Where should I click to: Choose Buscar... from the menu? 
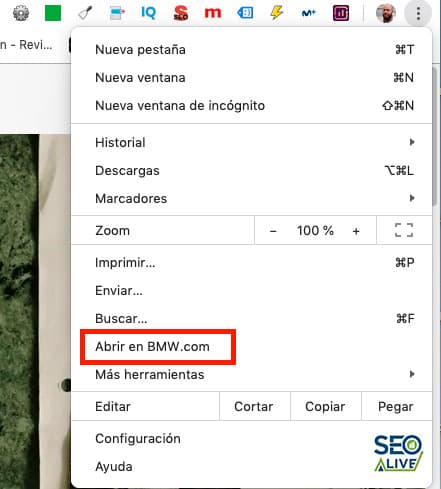point(252,318)
